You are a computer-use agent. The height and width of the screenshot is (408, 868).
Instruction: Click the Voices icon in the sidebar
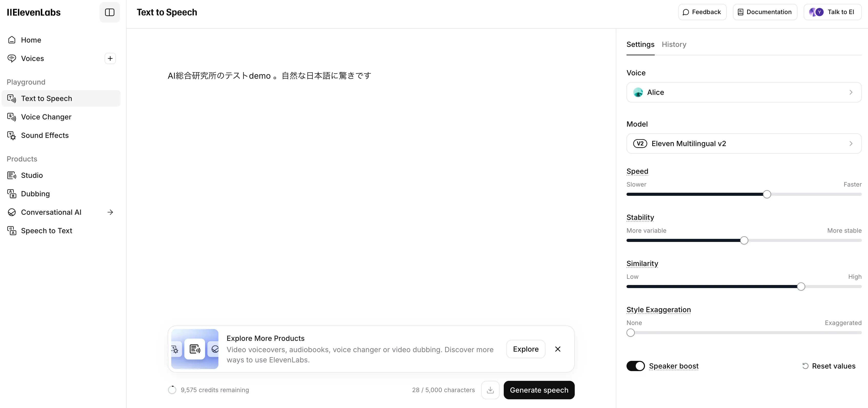click(x=12, y=58)
